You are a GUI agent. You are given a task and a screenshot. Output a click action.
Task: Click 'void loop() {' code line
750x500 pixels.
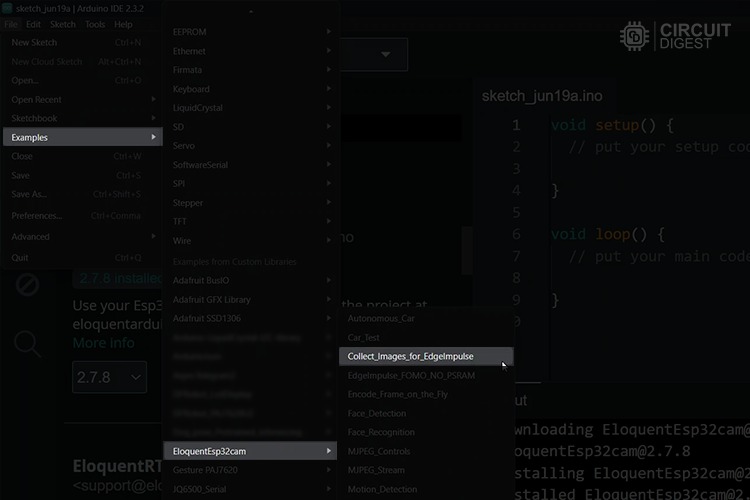(x=608, y=234)
